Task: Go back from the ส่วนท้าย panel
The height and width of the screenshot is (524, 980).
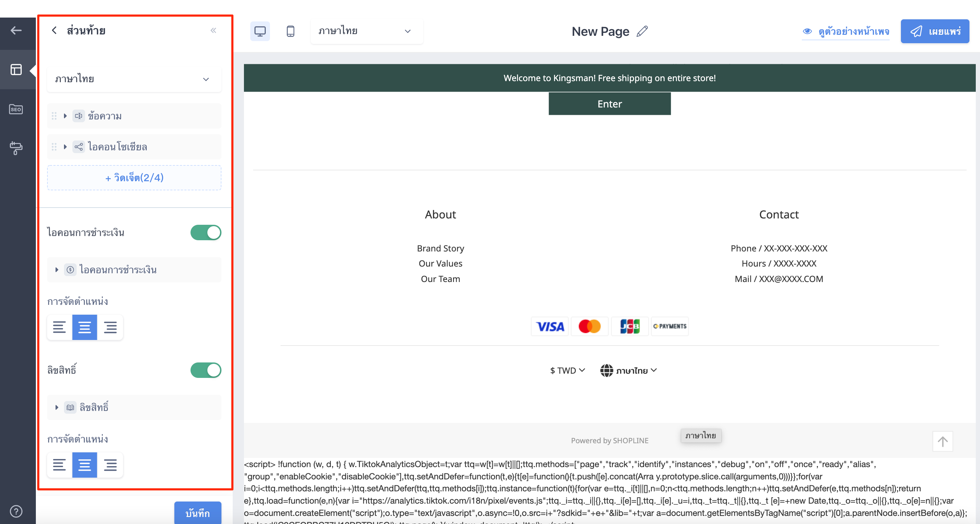Action: pyautogui.click(x=54, y=31)
